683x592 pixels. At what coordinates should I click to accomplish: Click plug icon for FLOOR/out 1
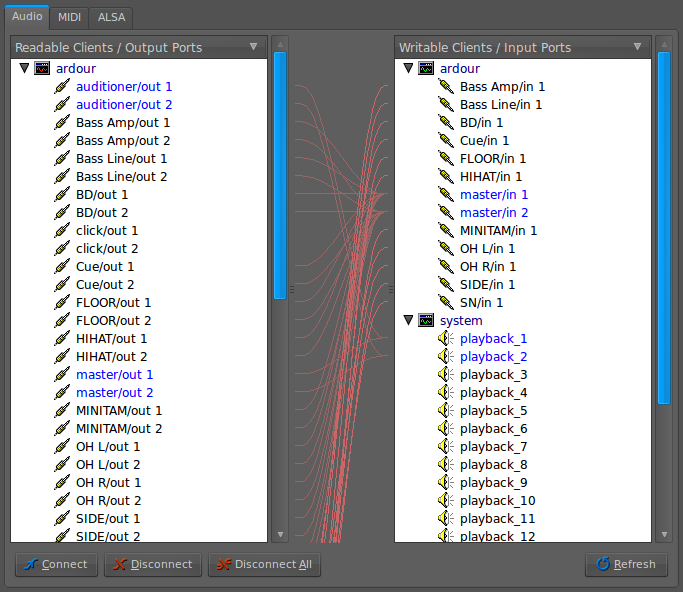click(62, 303)
